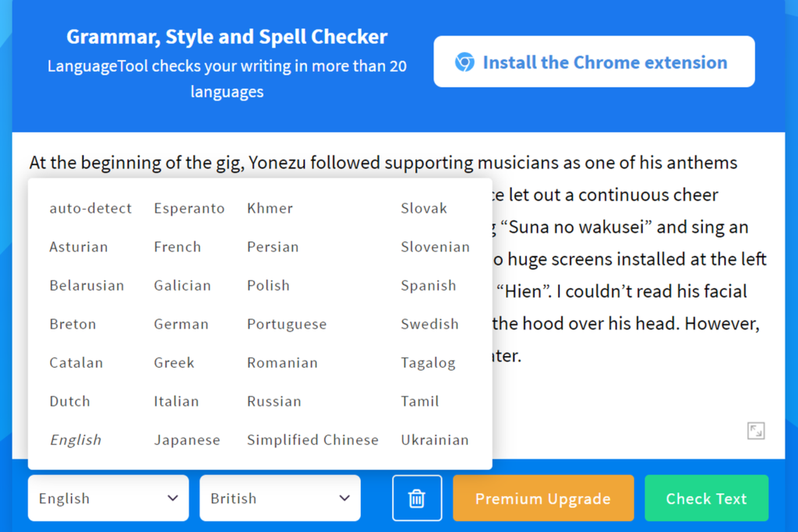Select Khmer language option

click(270, 208)
